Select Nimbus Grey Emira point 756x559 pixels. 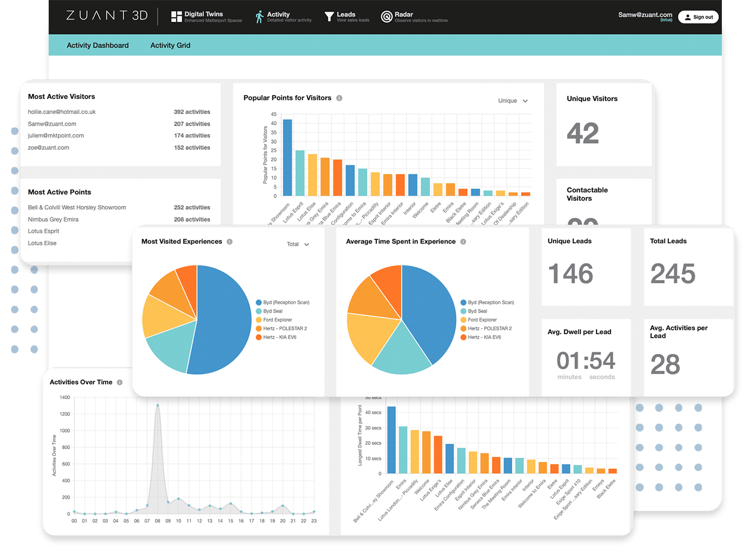[119, 220]
